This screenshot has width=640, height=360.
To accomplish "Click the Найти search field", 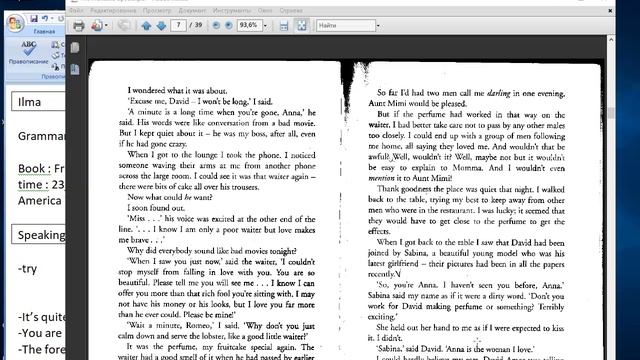I will click(345, 25).
